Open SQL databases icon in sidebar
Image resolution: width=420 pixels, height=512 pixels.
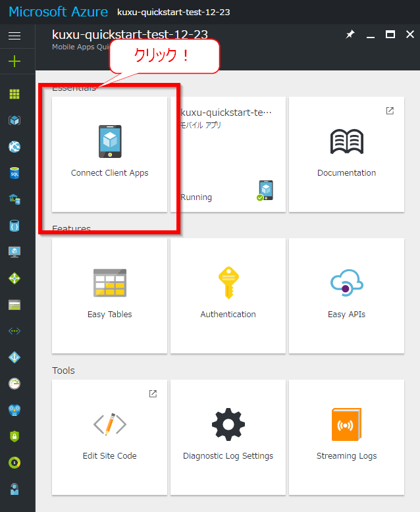pyautogui.click(x=14, y=173)
